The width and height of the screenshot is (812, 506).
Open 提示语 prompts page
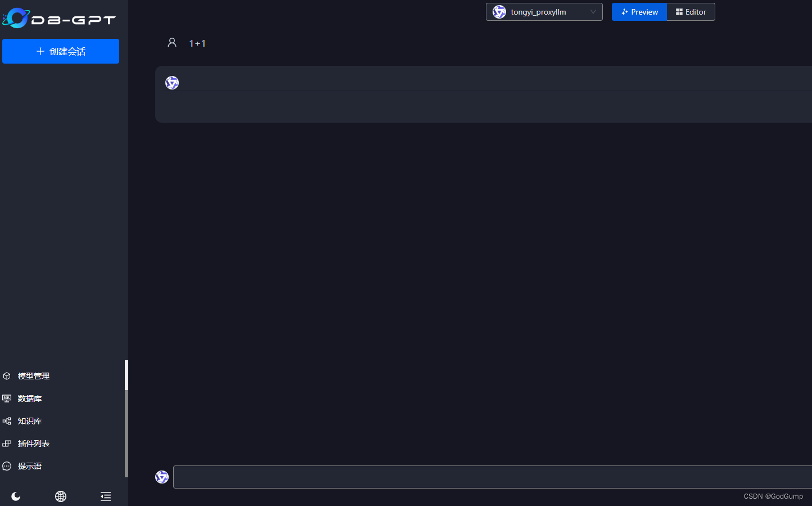(30, 466)
